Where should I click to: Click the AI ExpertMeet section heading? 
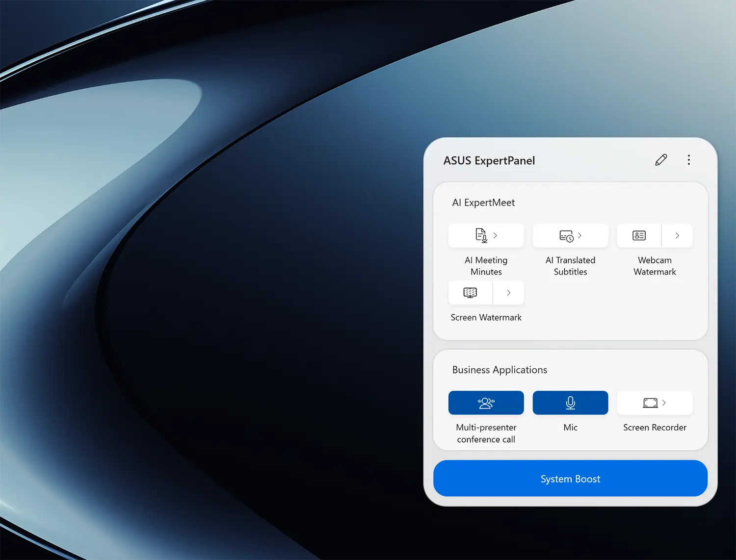[483, 203]
